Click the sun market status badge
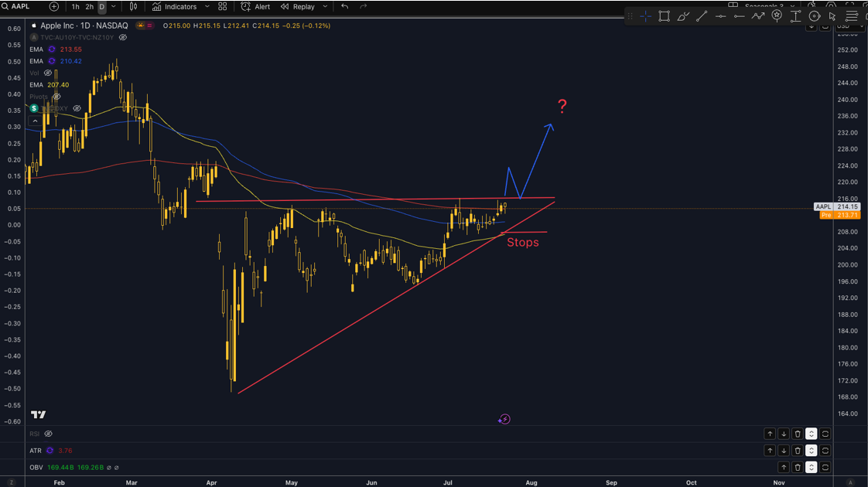Screen dimensions: 868x487 click(141, 26)
